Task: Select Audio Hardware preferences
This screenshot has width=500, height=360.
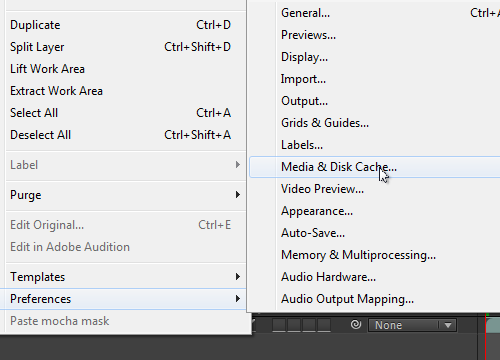Action: click(375, 277)
